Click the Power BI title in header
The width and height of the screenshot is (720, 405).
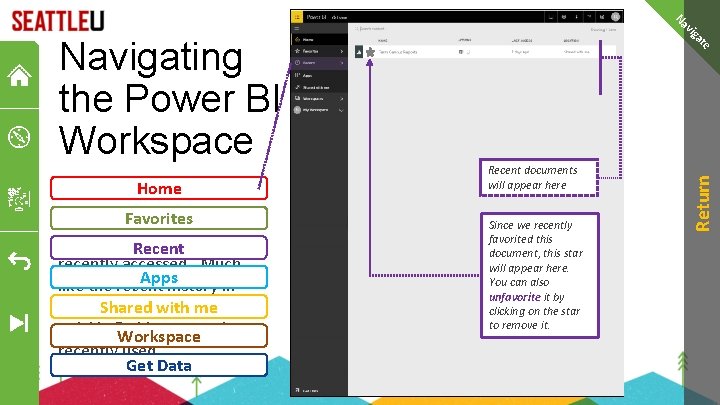[316, 17]
